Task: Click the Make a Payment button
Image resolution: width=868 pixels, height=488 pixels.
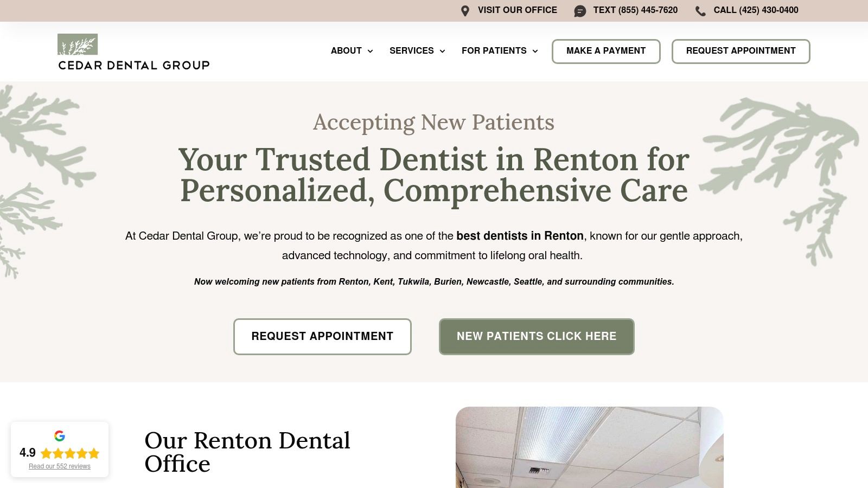Action: click(x=606, y=51)
